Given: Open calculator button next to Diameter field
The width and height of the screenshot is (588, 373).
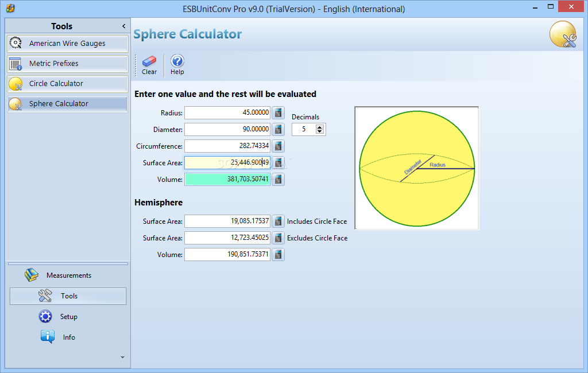Looking at the screenshot, I should tap(278, 129).
